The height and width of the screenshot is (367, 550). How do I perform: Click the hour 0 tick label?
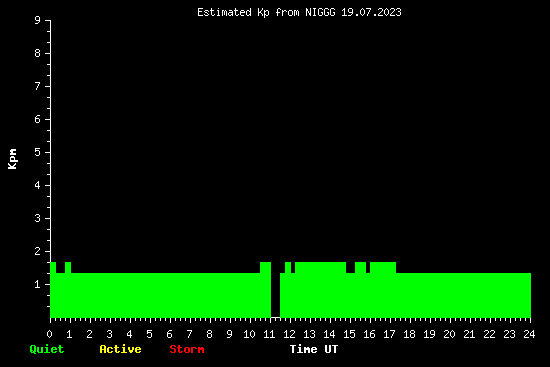click(x=49, y=334)
